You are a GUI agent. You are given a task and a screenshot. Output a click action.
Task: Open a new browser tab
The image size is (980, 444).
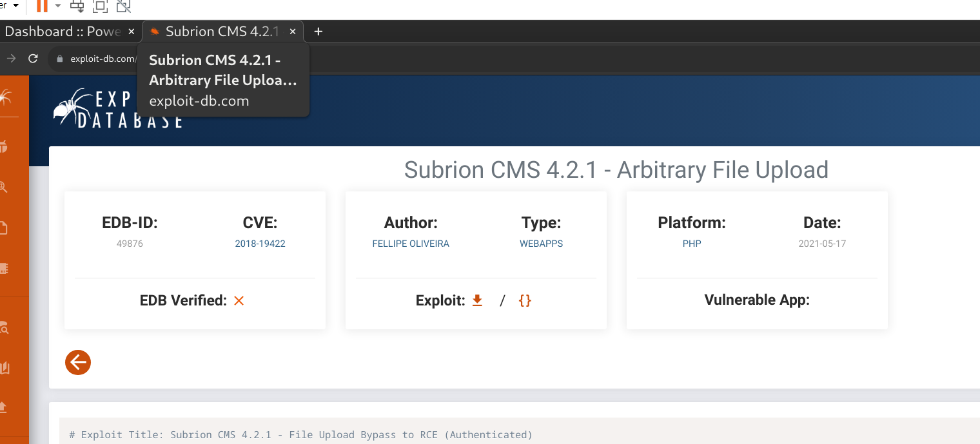pos(318,32)
